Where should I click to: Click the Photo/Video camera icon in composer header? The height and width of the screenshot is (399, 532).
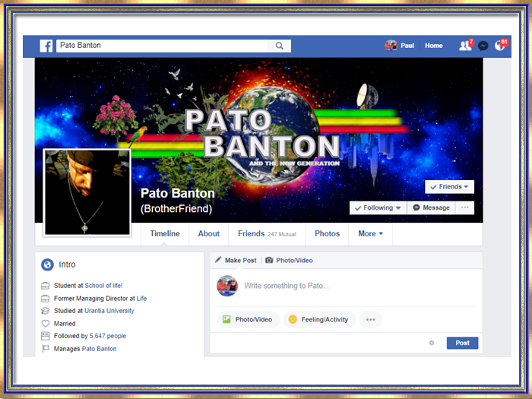click(x=269, y=261)
